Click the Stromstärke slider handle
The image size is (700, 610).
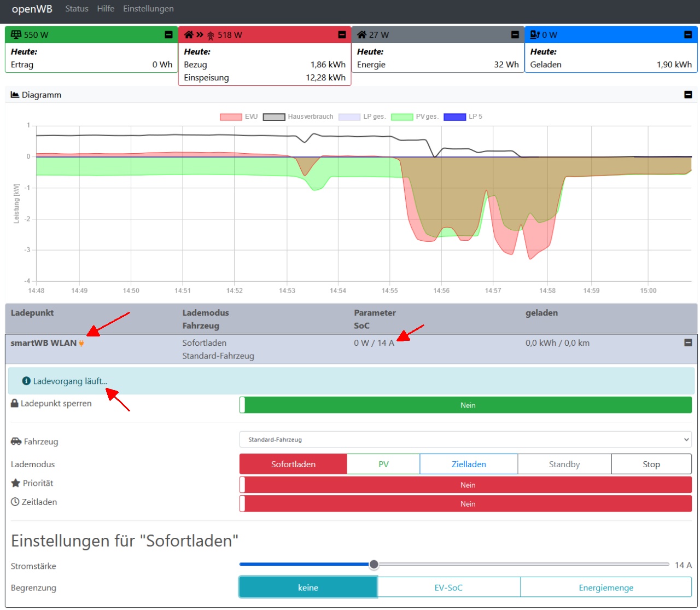pyautogui.click(x=374, y=564)
